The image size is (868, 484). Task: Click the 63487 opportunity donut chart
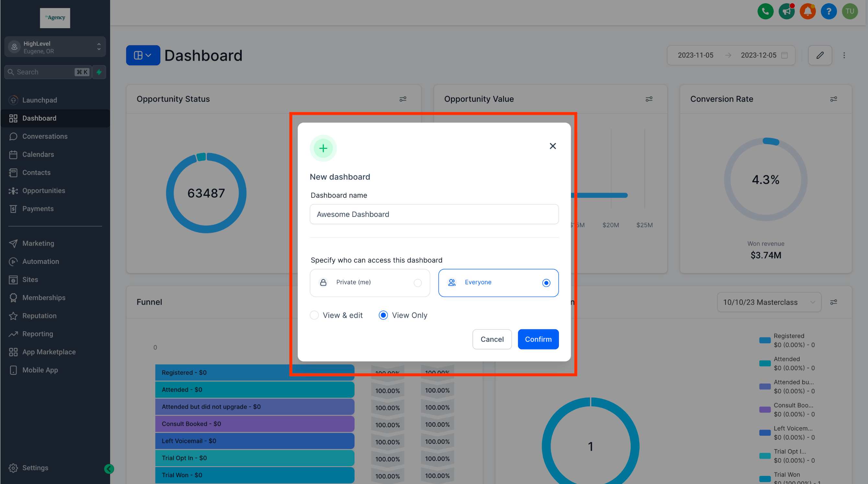(206, 193)
